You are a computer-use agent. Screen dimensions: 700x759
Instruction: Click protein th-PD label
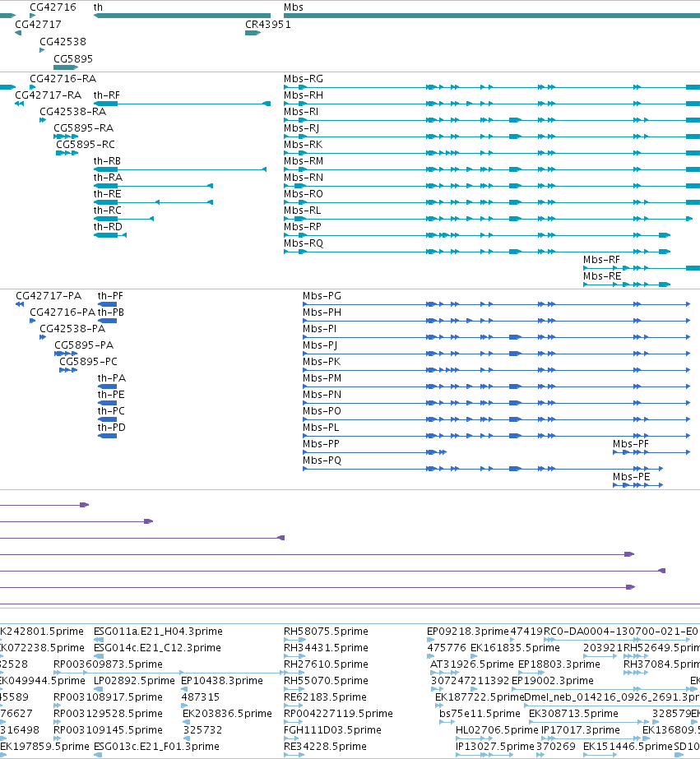112,428
